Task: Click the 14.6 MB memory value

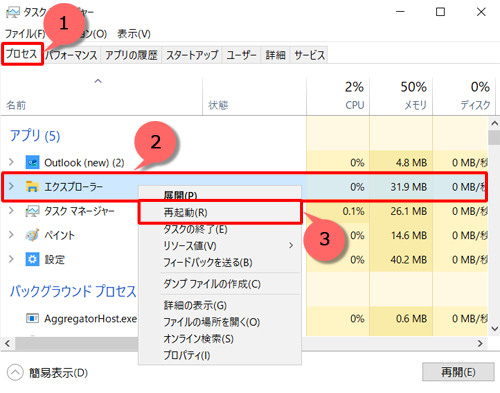Action: tap(409, 235)
